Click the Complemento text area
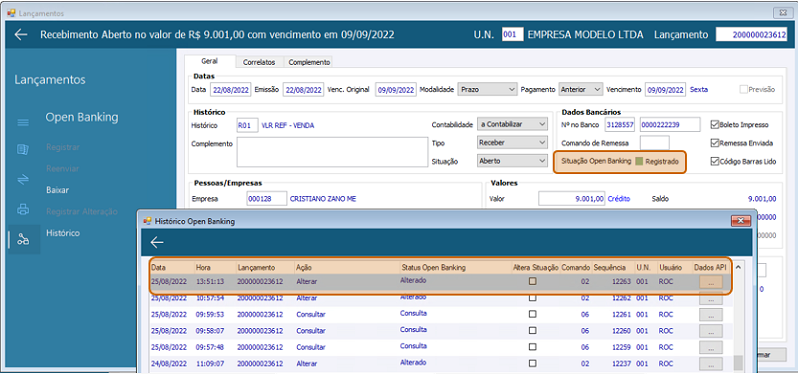 [x=332, y=152]
